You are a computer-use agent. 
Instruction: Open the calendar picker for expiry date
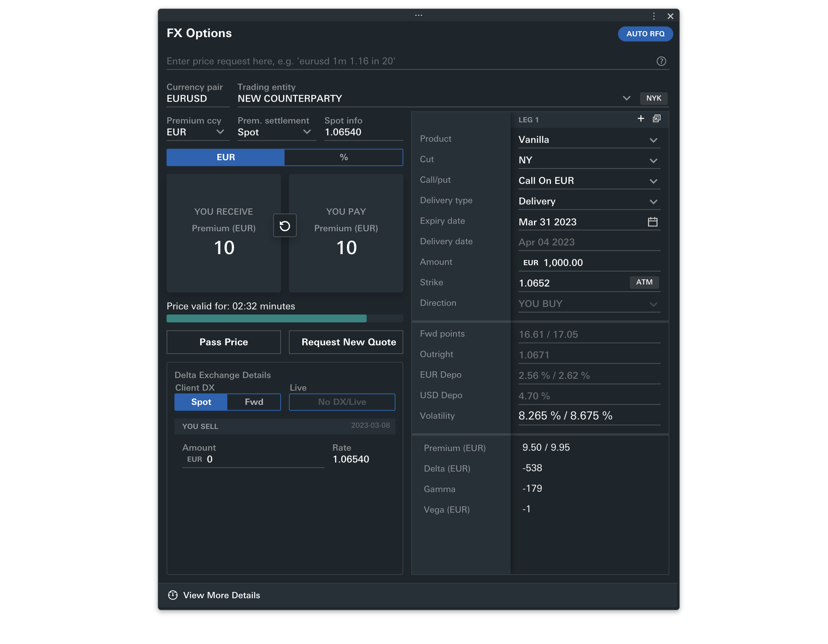(x=653, y=222)
